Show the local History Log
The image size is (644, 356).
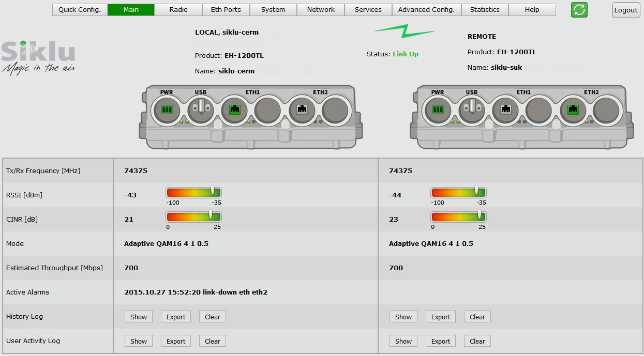139,317
